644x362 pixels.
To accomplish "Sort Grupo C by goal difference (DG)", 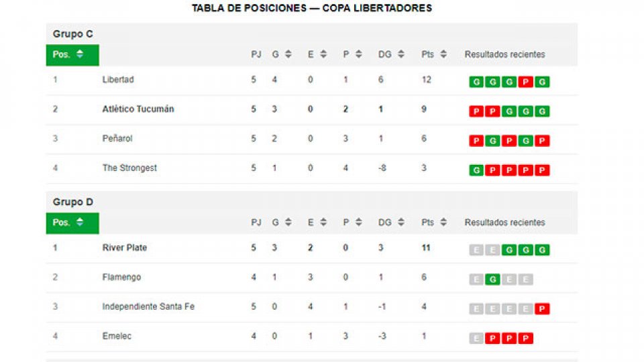I will point(390,55).
